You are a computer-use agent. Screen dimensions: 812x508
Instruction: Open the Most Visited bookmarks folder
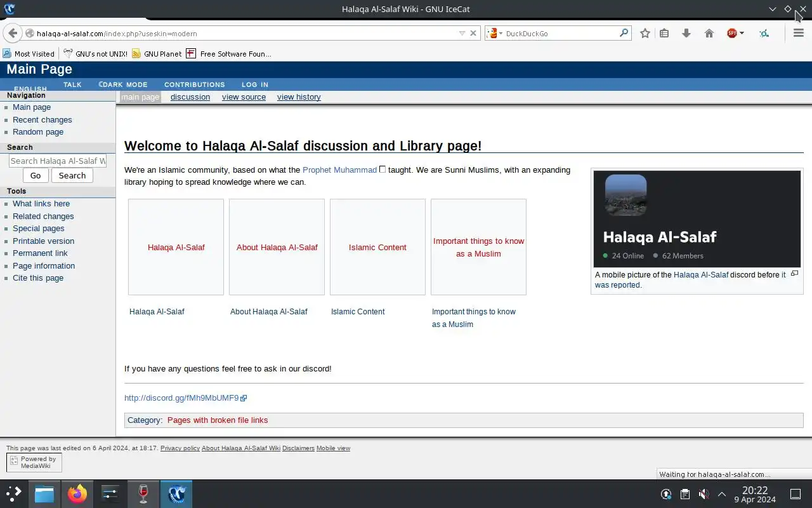click(29, 54)
